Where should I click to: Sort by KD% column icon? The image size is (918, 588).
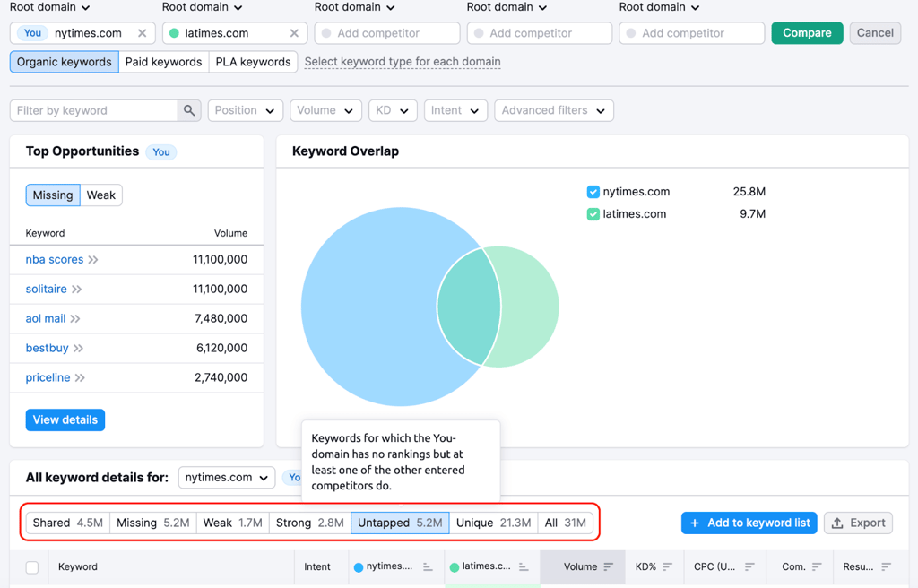(x=667, y=566)
